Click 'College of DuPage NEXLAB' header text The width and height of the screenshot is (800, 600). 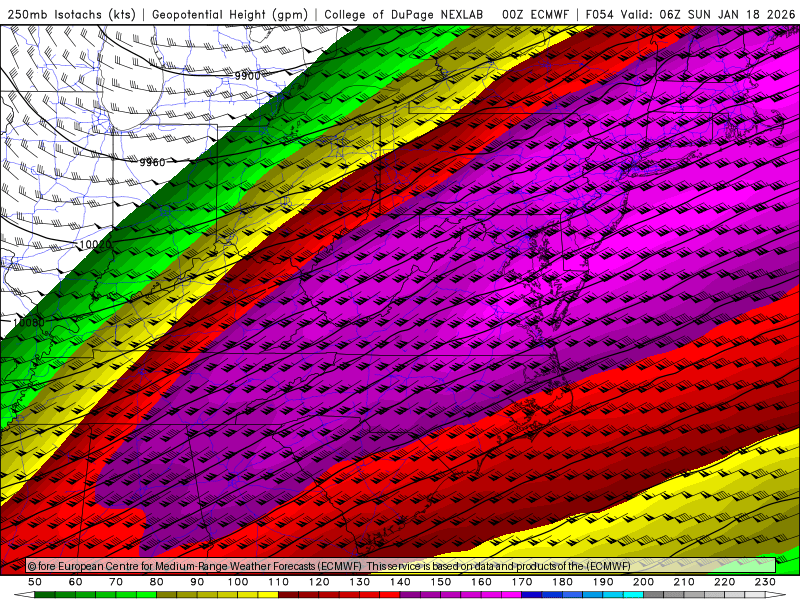(404, 14)
